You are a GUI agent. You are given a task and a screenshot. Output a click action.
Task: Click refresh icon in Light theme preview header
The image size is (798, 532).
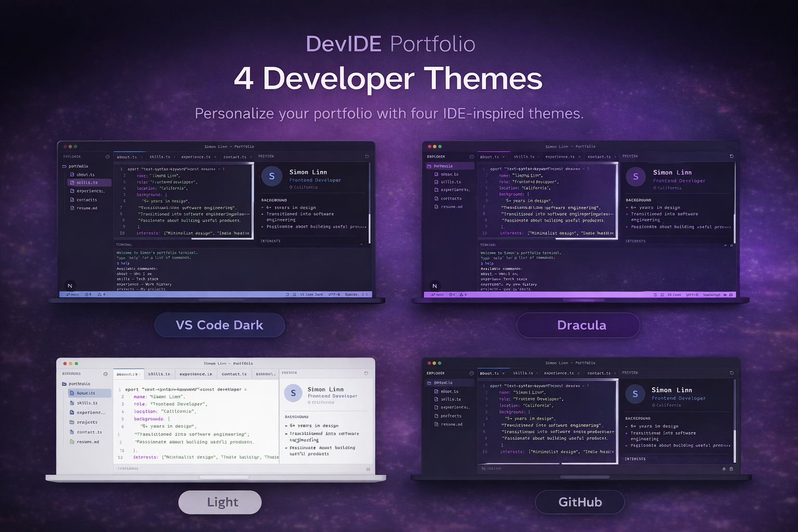click(366, 373)
